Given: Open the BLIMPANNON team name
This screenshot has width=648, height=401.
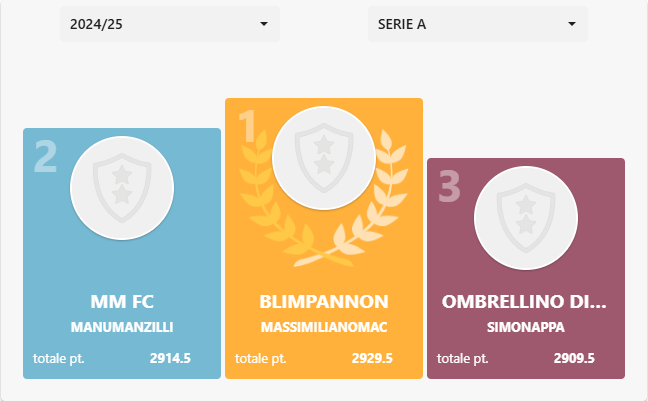Looking at the screenshot, I should (x=324, y=301).
